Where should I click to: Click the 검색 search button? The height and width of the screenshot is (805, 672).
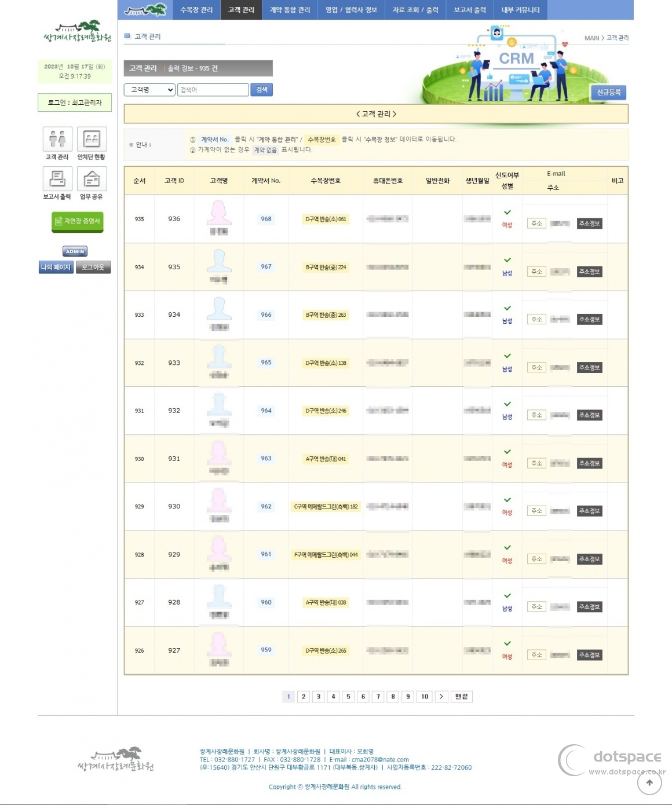261,90
